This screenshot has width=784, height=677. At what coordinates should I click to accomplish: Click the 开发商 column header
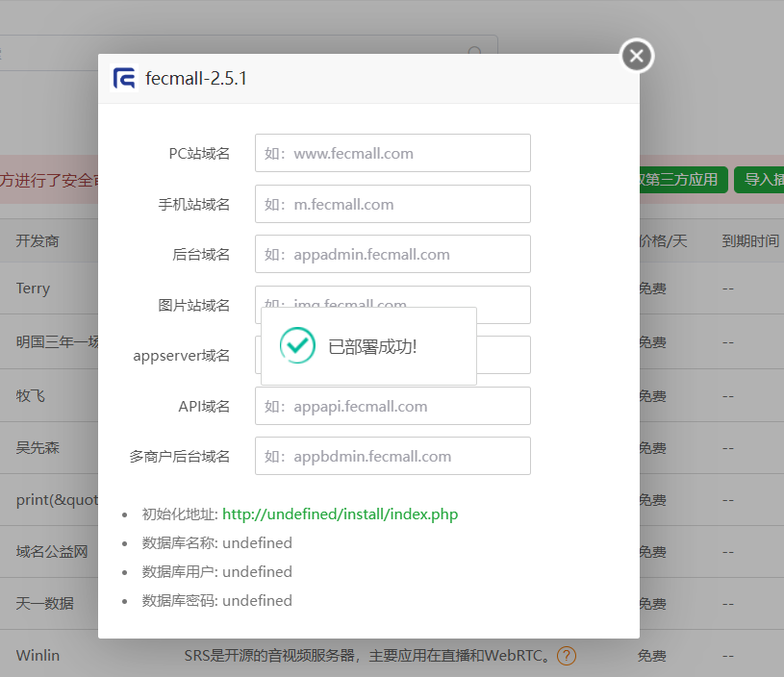click(38, 241)
